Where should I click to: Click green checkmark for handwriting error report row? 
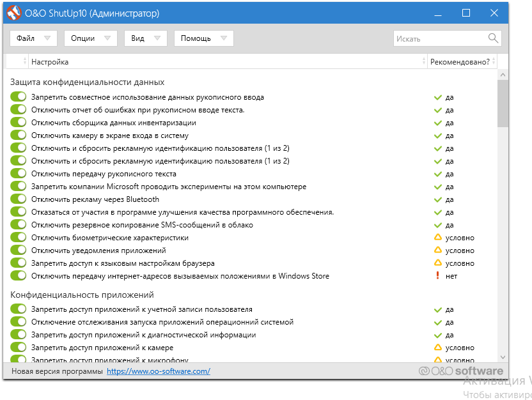point(437,111)
